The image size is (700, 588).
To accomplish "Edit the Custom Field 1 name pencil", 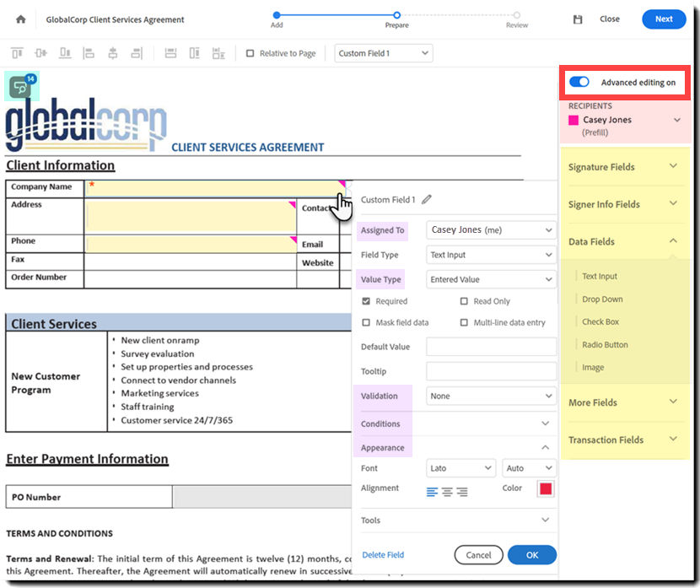I will tap(427, 199).
